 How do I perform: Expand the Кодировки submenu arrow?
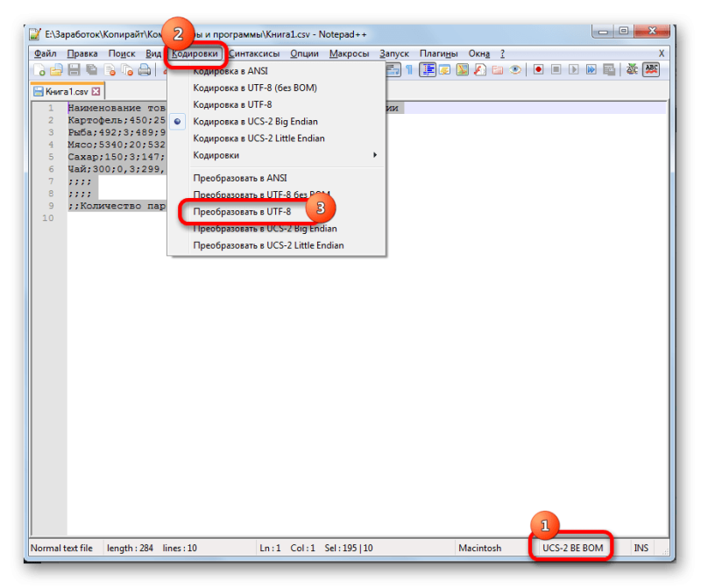point(375,155)
